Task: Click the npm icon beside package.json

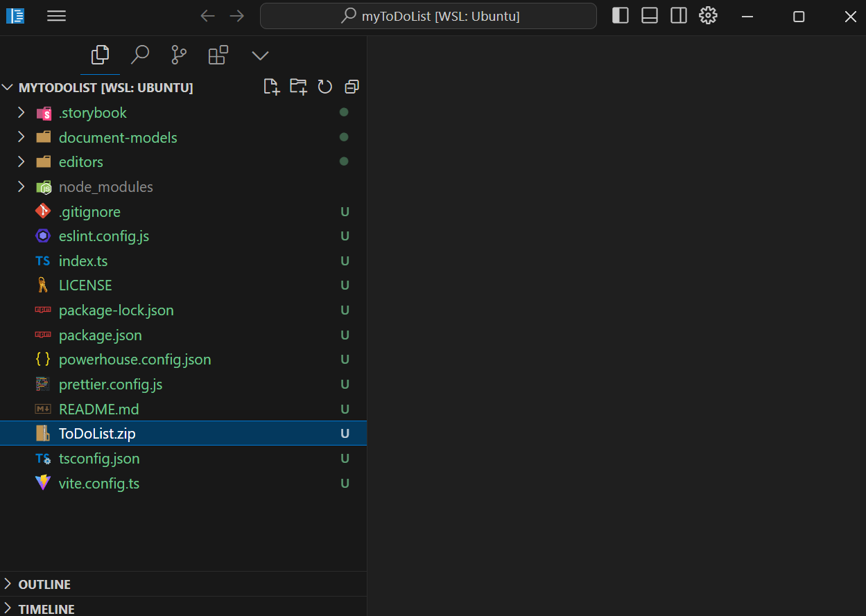Action: [43, 335]
